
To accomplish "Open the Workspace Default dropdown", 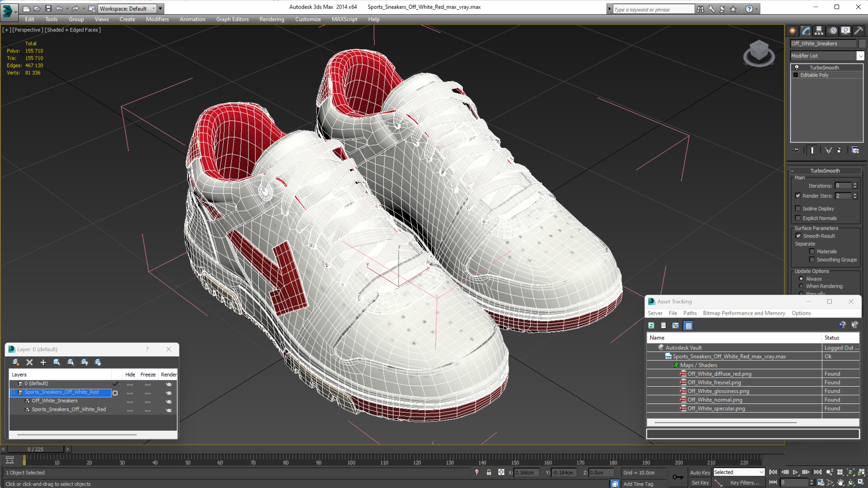I will point(127,9).
